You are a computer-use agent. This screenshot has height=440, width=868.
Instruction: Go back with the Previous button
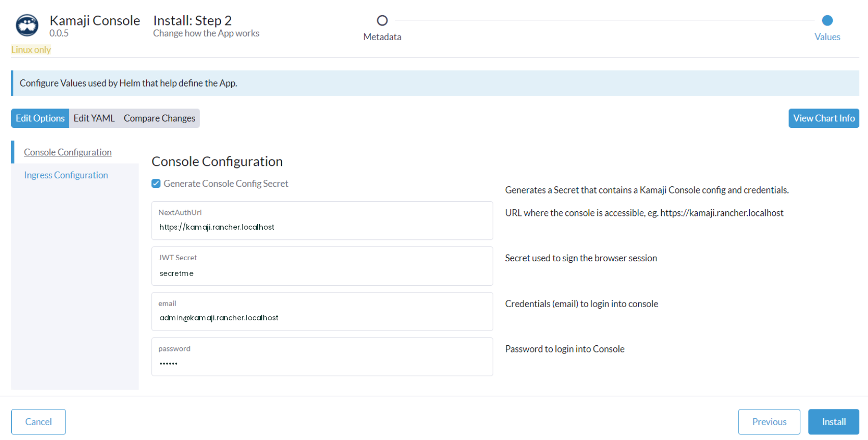point(769,422)
